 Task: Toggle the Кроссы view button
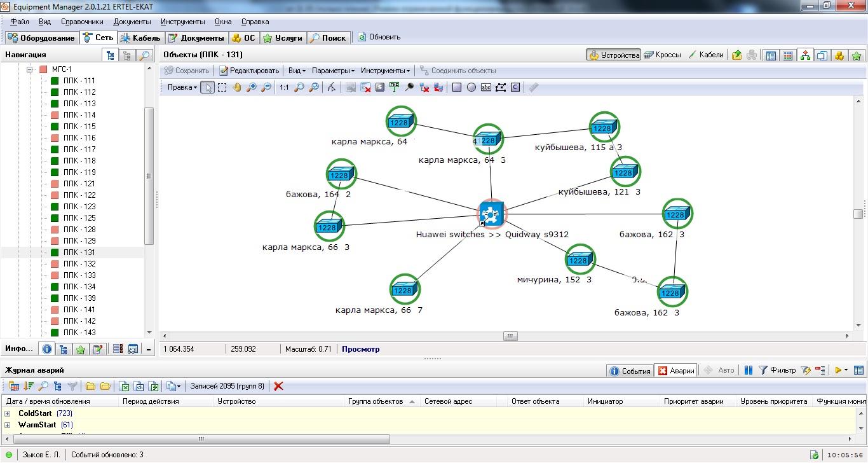tap(663, 55)
